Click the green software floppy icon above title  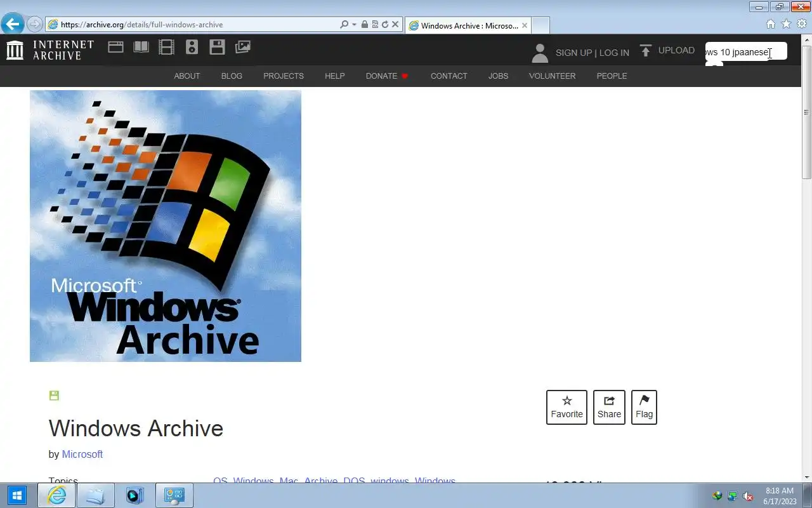(x=54, y=396)
